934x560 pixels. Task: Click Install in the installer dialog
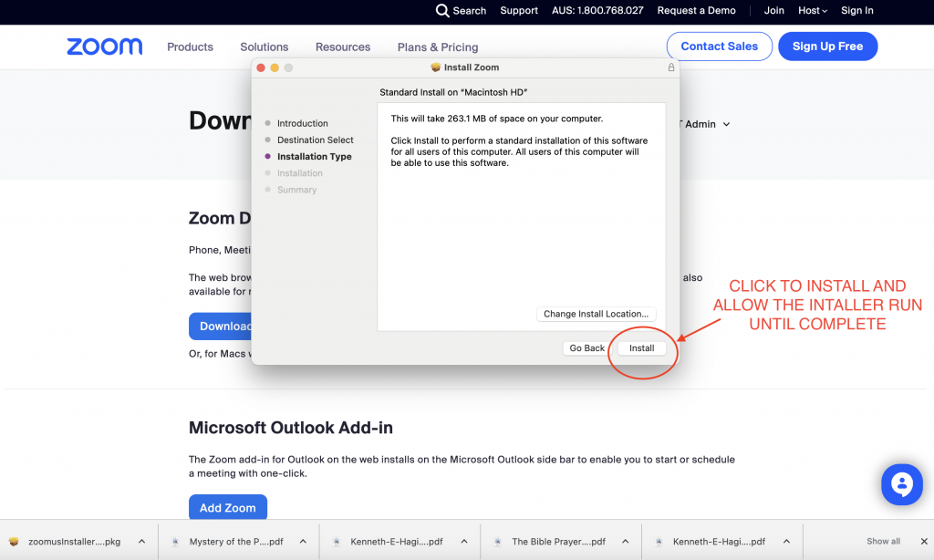[641, 348]
